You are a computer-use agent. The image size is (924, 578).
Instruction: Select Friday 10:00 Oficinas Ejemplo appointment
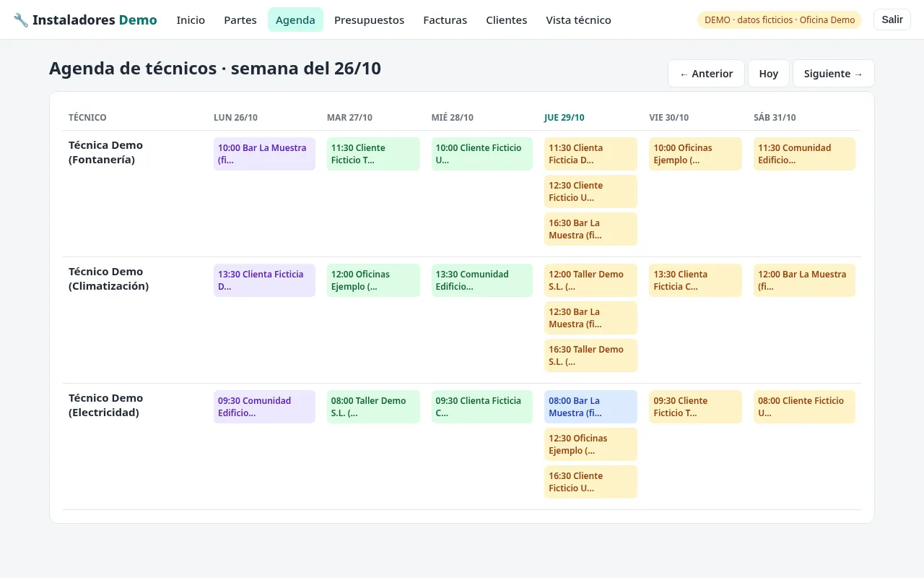(x=695, y=154)
